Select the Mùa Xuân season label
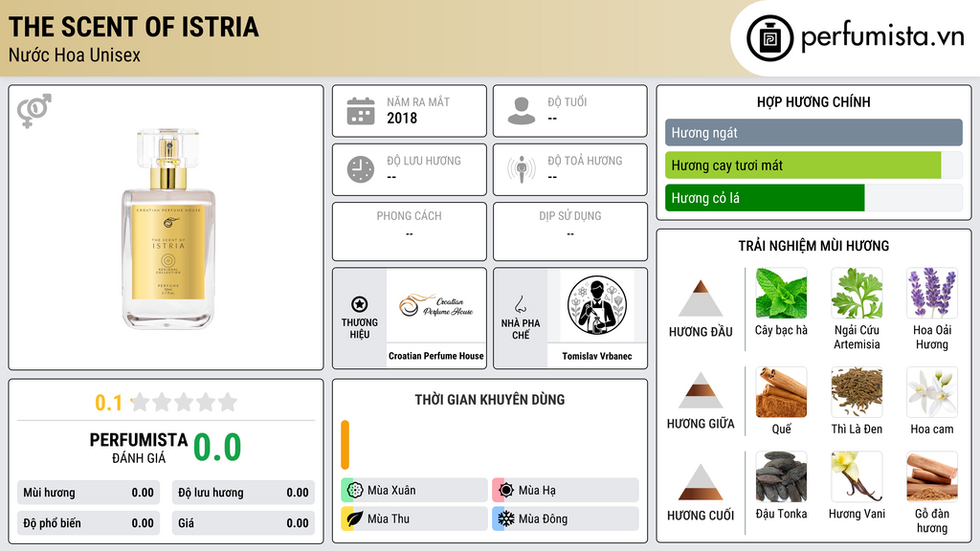The width and height of the screenshot is (980, 551). 391,491
